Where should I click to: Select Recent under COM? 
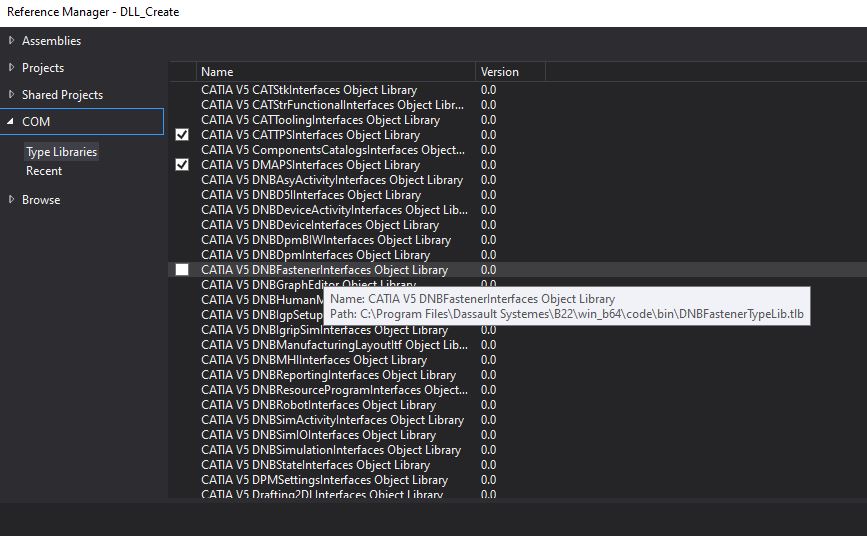pos(44,171)
